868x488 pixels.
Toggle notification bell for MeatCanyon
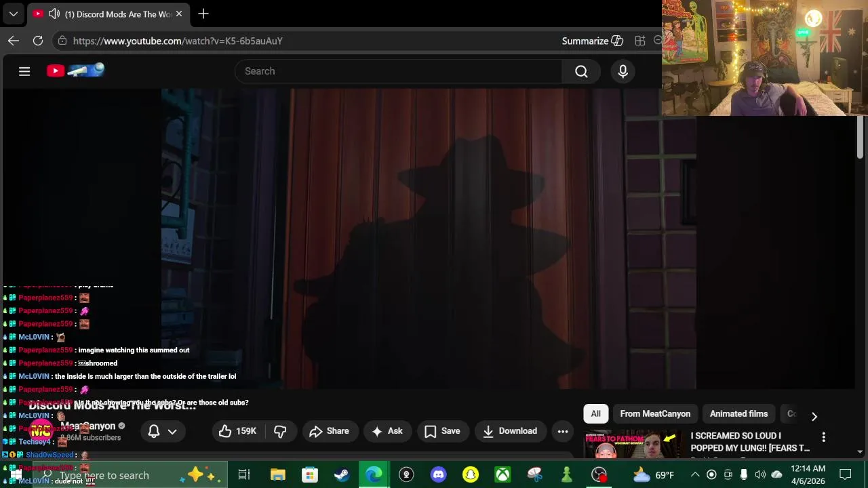pos(154,431)
